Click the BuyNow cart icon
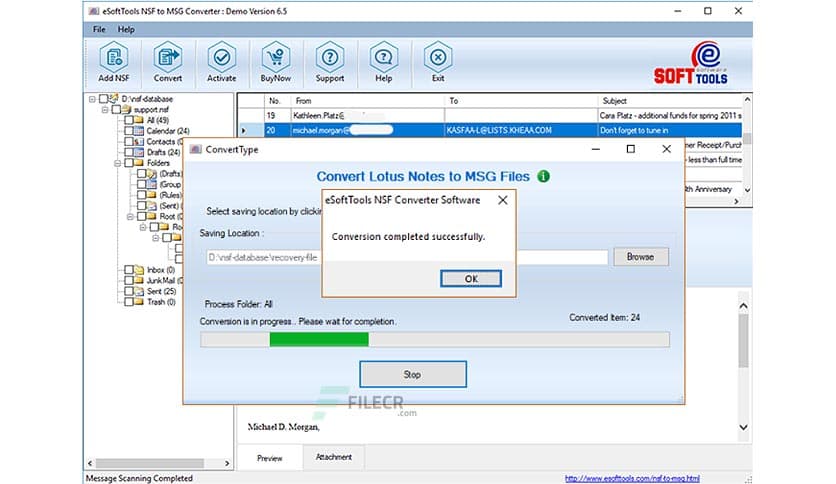 (x=276, y=62)
